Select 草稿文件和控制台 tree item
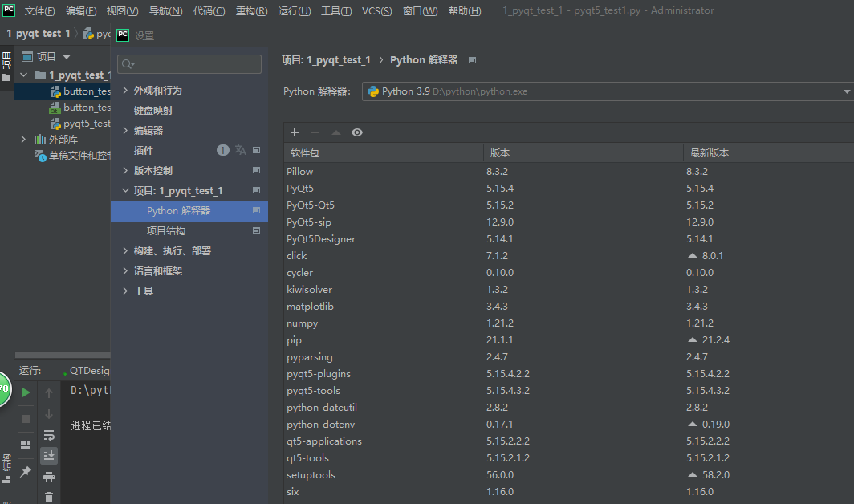 [72, 156]
